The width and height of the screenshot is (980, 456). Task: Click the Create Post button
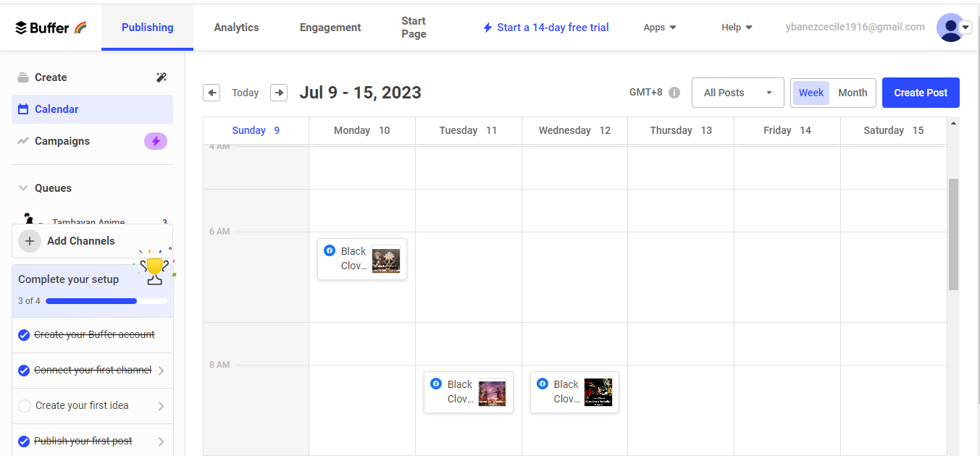tap(921, 93)
